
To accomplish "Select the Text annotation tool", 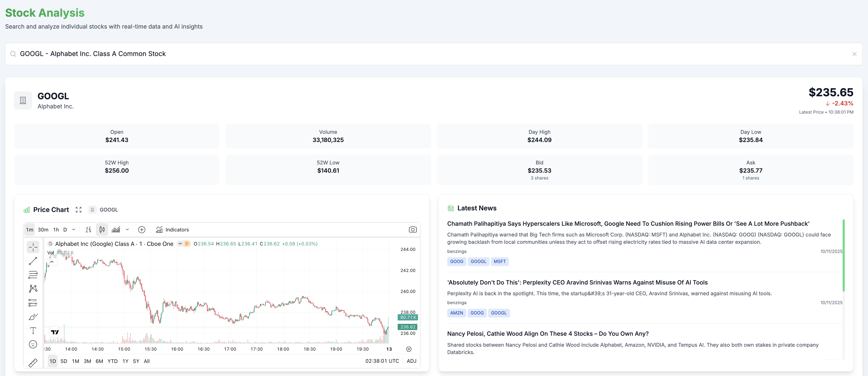I will point(33,330).
